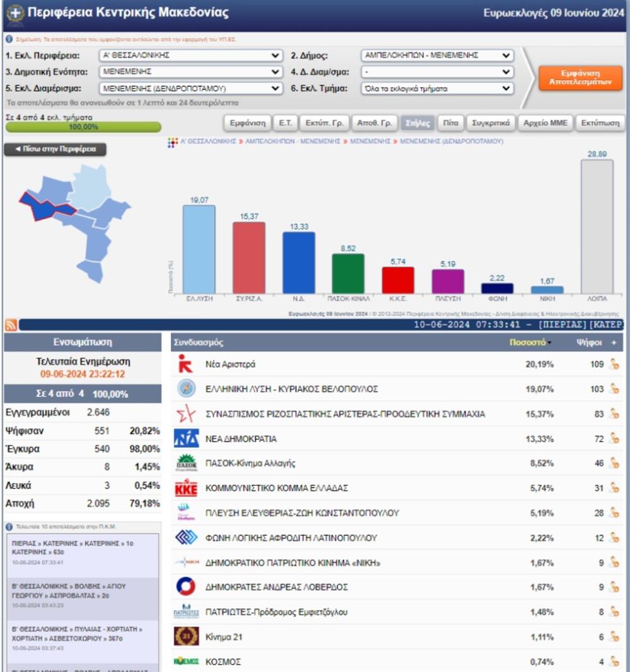Open the Εκλ. Διαμέρισμα dropdown
Viewport: 630px width, 672px height.
click(x=190, y=89)
